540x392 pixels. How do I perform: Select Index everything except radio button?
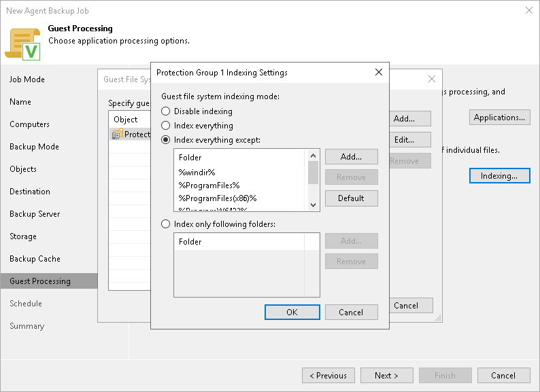[166, 140]
